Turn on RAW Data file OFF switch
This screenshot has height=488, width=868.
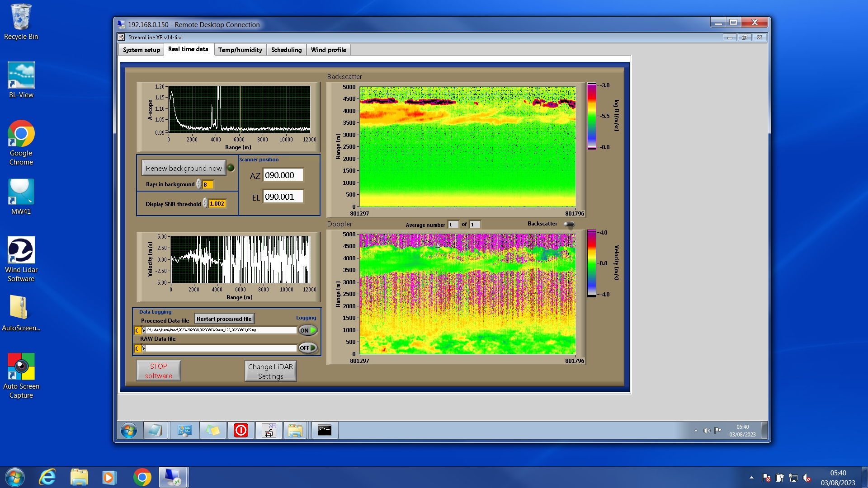[x=308, y=348]
